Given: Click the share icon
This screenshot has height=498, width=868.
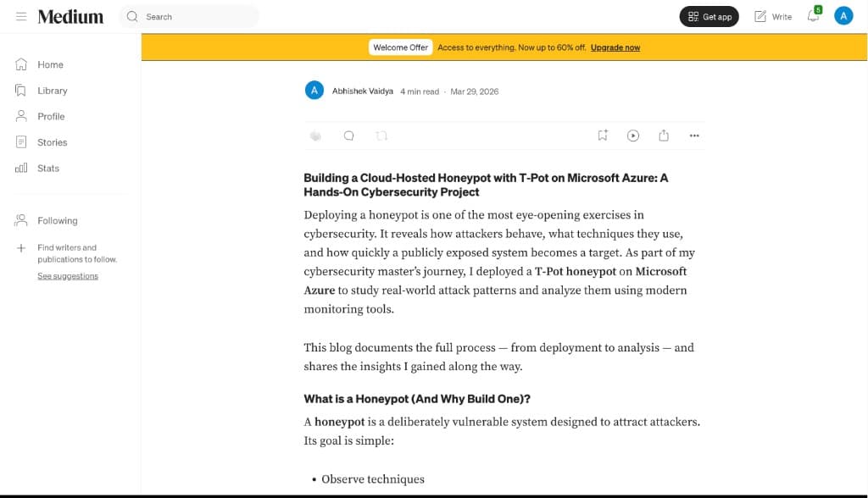Looking at the screenshot, I should coord(664,135).
